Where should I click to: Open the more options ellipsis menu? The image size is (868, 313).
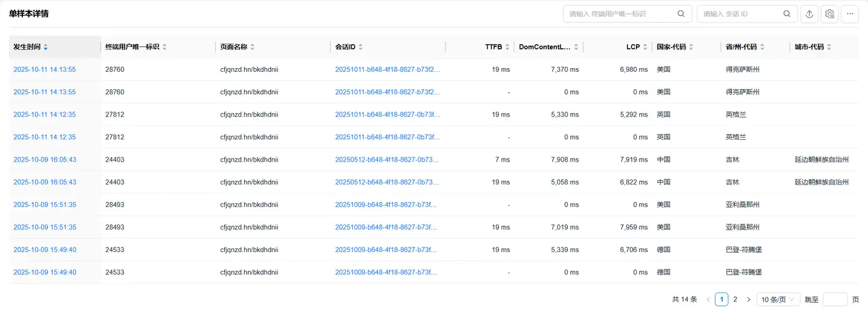[850, 14]
